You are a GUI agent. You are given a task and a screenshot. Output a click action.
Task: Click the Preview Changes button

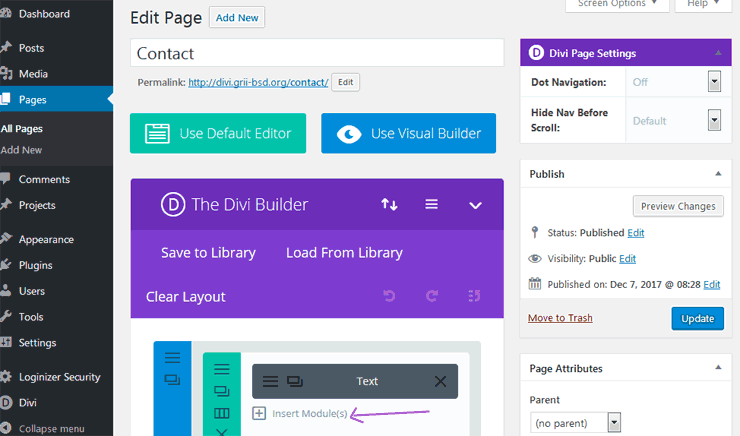click(x=678, y=206)
